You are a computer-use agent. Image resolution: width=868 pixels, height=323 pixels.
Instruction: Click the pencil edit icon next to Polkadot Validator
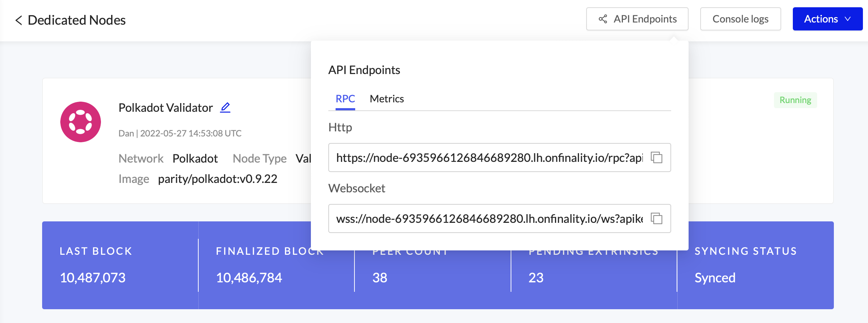(225, 107)
